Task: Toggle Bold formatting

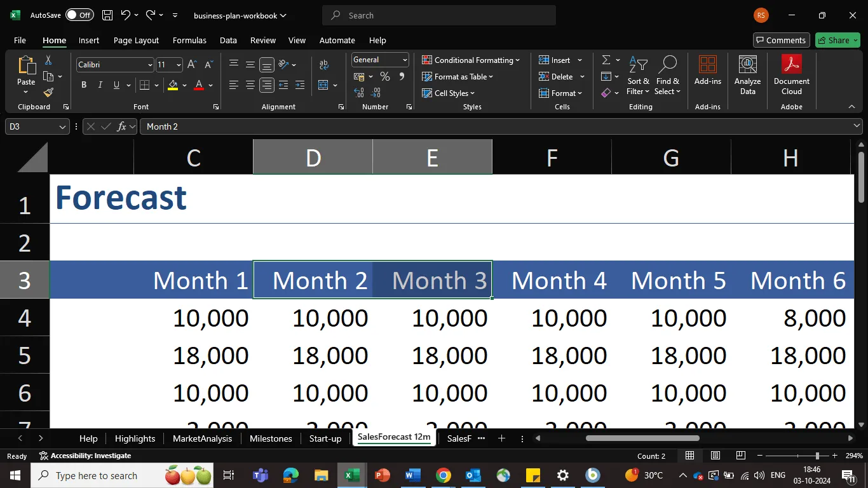Action: 84,85
